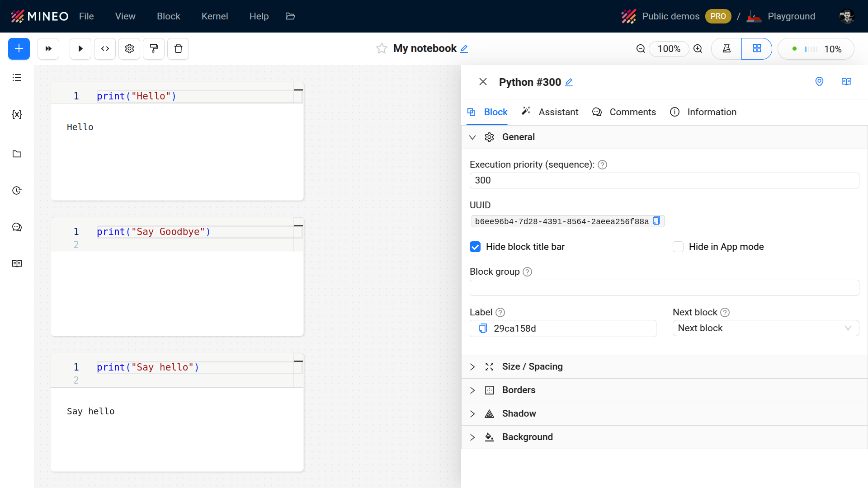868x488 pixels.
Task: Edit the My notebook title pencil
Action: 464,49
